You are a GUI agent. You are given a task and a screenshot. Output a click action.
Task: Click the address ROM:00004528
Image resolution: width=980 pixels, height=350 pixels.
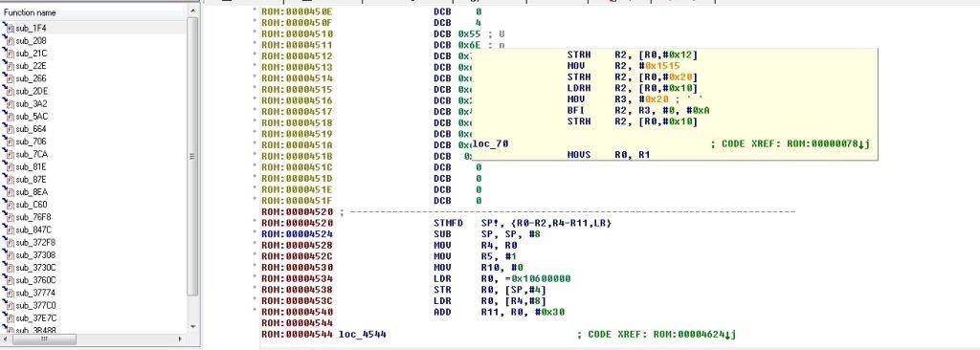coord(298,246)
